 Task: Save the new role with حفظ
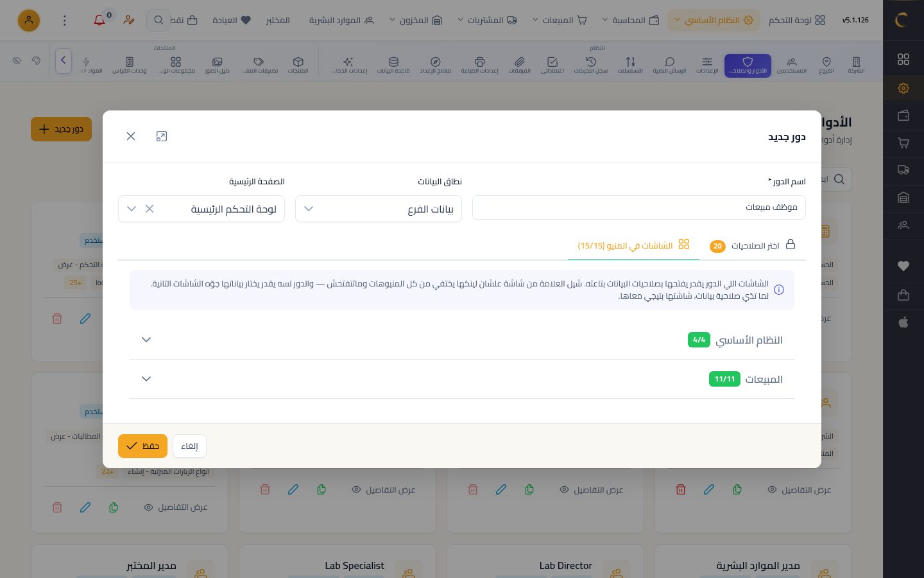click(x=142, y=446)
